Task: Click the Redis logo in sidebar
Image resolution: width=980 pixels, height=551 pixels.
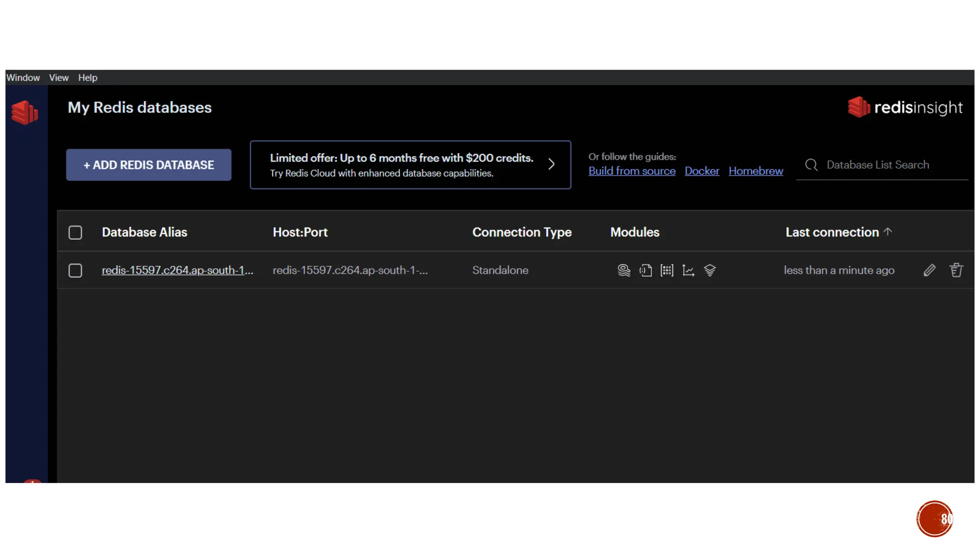Action: [25, 113]
